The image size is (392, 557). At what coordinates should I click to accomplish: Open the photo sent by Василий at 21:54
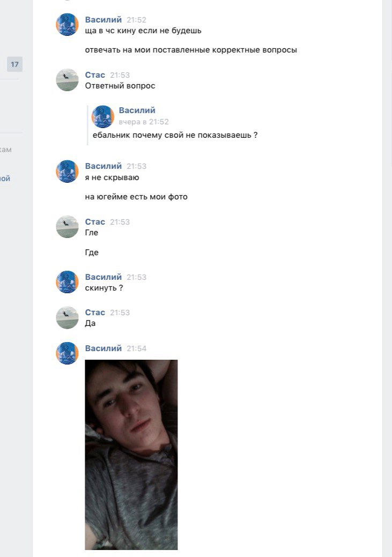(131, 455)
